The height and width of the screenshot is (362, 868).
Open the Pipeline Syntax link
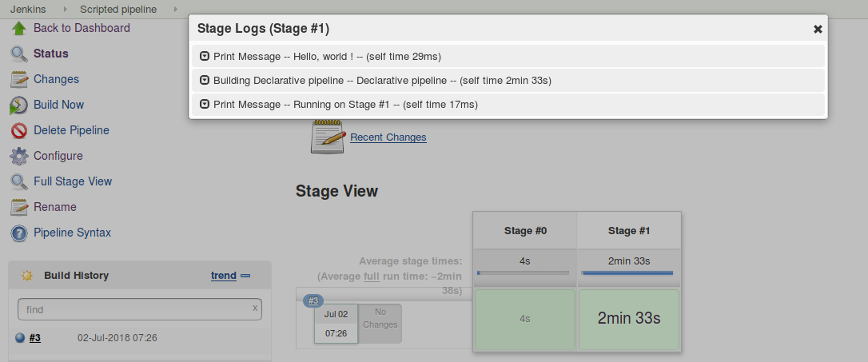72,233
